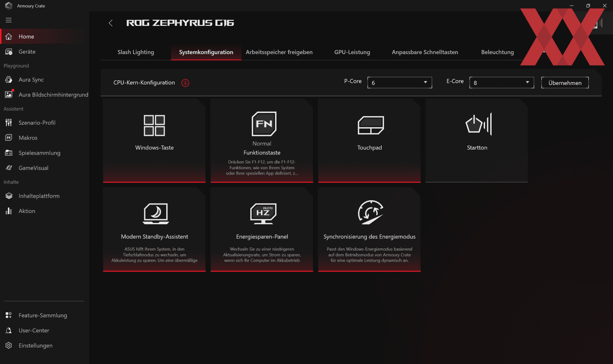
Task: Select the Systemkonfiguration tab
Action: (206, 52)
